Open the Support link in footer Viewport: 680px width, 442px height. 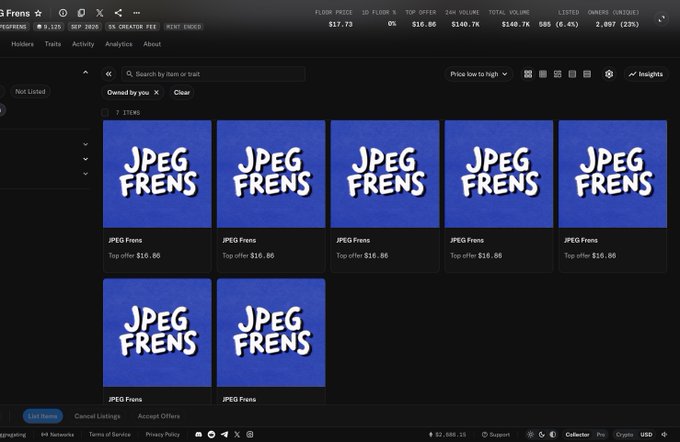click(496, 434)
